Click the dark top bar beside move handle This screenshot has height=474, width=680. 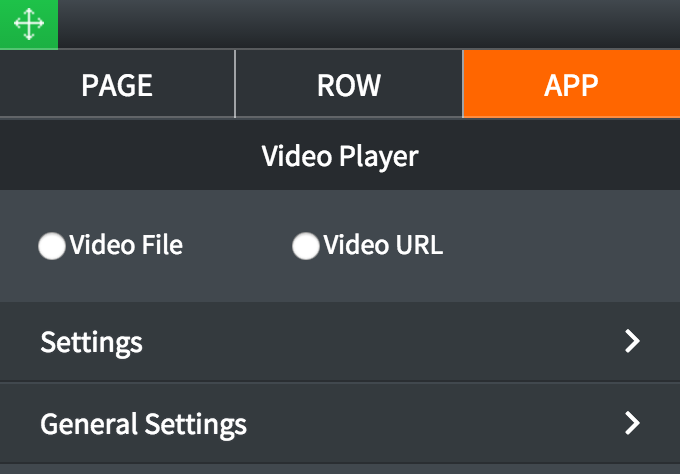369,24
